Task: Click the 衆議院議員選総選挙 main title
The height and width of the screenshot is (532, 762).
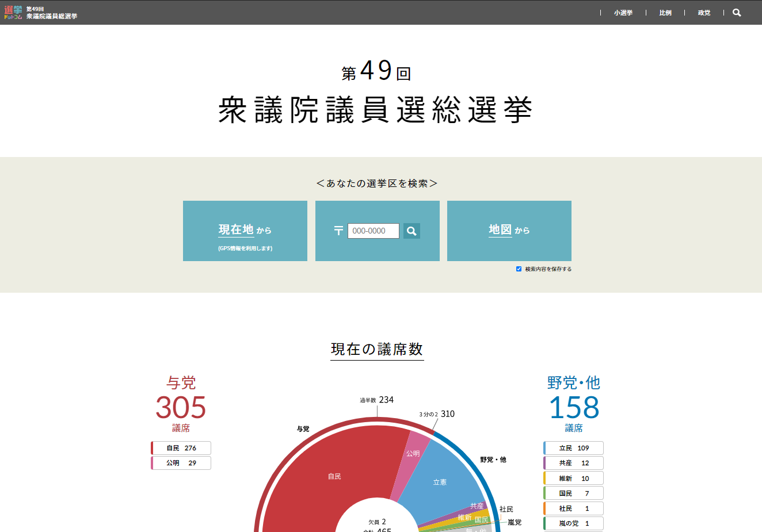Action: pyautogui.click(x=375, y=110)
